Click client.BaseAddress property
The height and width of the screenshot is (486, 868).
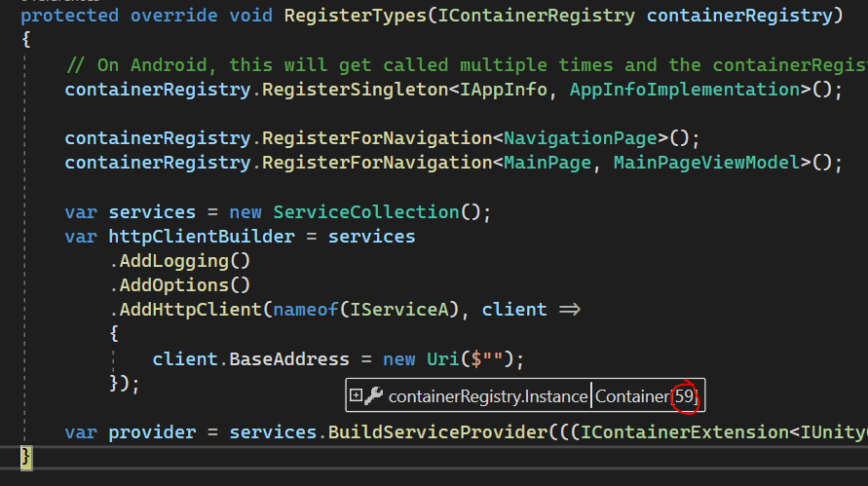tap(250, 359)
